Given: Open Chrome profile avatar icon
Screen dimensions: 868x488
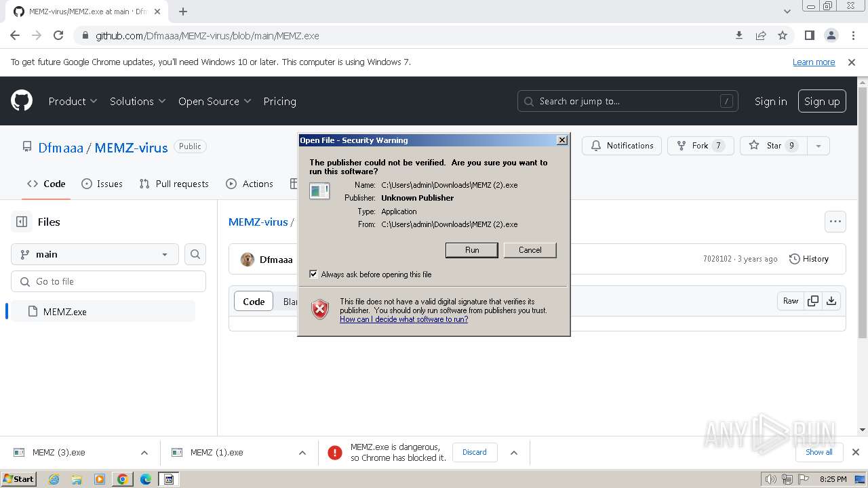Looking at the screenshot, I should [831, 35].
